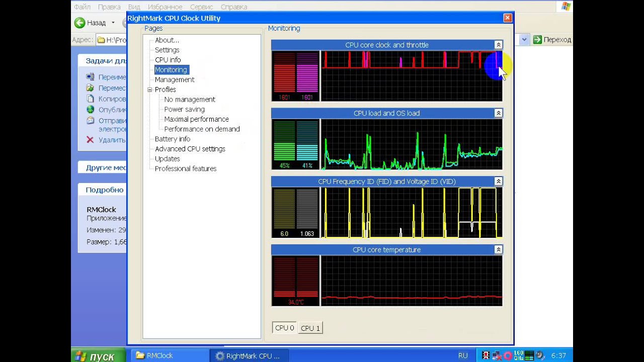Select the CPU info page

click(x=168, y=60)
